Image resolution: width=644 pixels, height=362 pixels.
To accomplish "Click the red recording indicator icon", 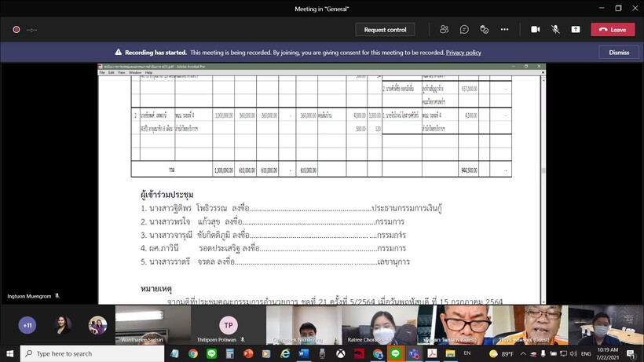I will coord(16,29).
